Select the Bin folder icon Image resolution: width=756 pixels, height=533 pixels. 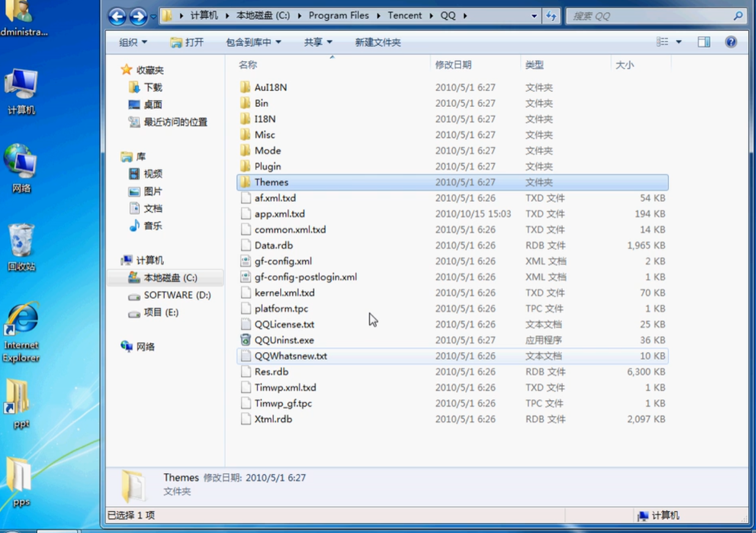(x=245, y=103)
